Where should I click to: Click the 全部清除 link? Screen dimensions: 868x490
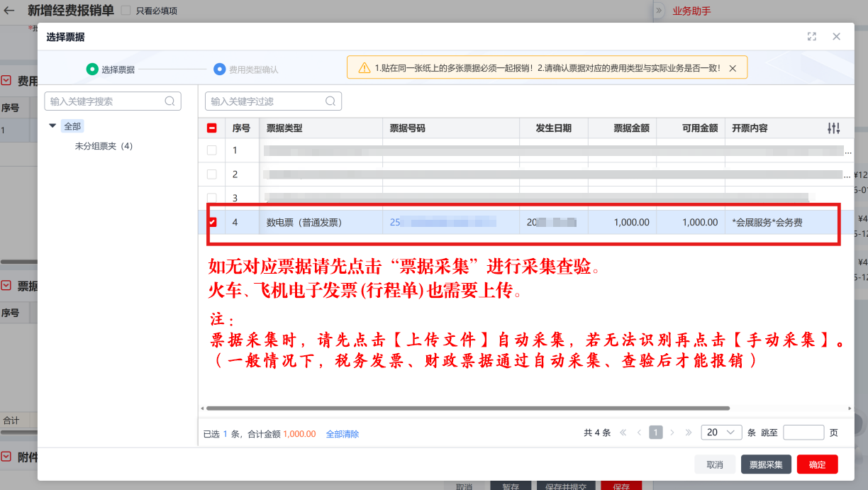tap(343, 434)
